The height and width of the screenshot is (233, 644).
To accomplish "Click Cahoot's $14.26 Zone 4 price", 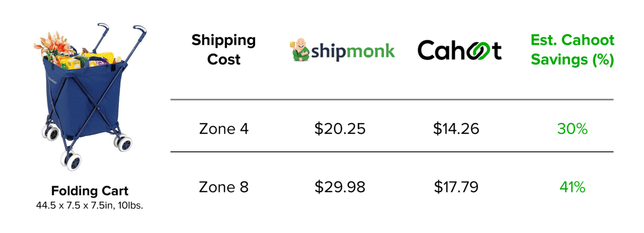I will pyautogui.click(x=457, y=129).
